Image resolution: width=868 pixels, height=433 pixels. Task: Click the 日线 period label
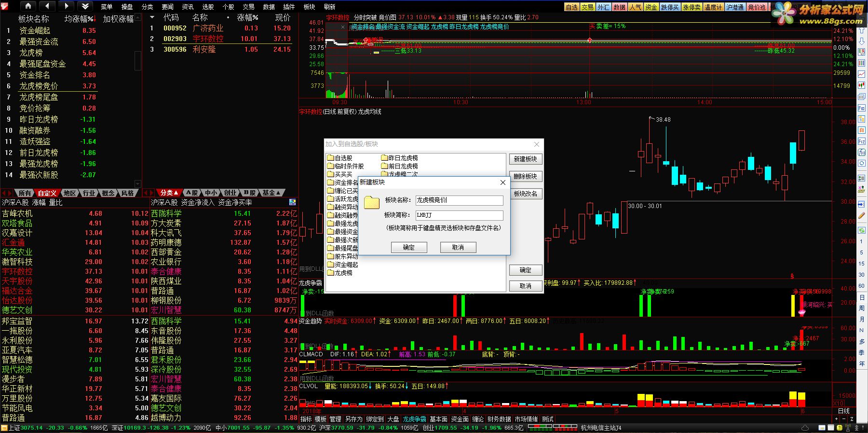pos(844,411)
